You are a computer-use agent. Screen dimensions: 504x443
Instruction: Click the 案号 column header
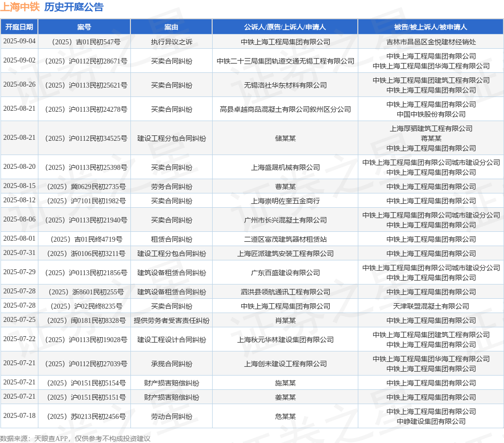coord(84,27)
